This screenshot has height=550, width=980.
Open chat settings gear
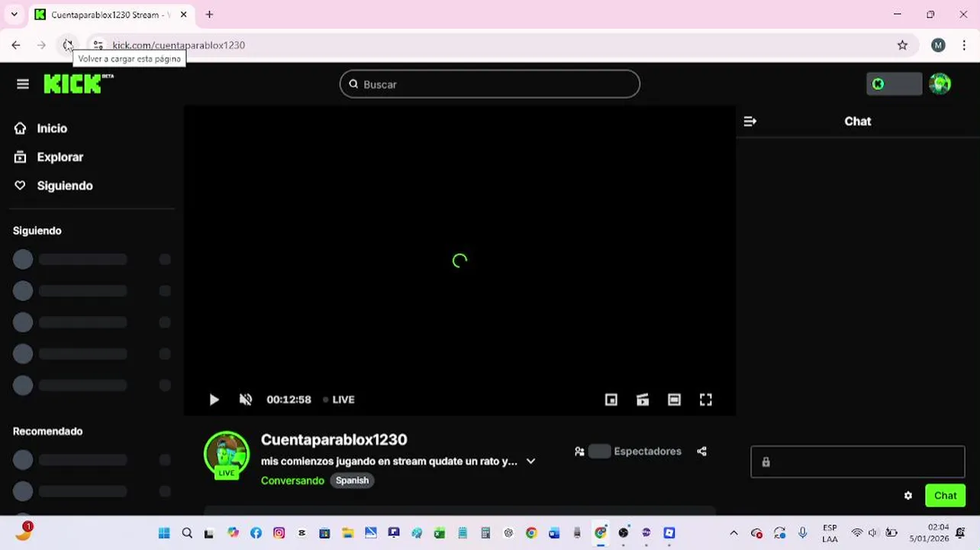coord(908,496)
